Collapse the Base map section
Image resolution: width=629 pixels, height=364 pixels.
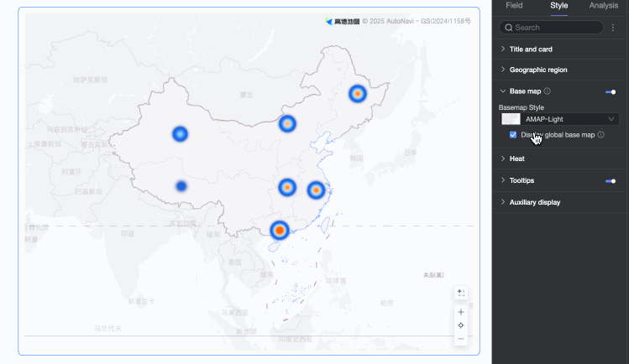(503, 91)
